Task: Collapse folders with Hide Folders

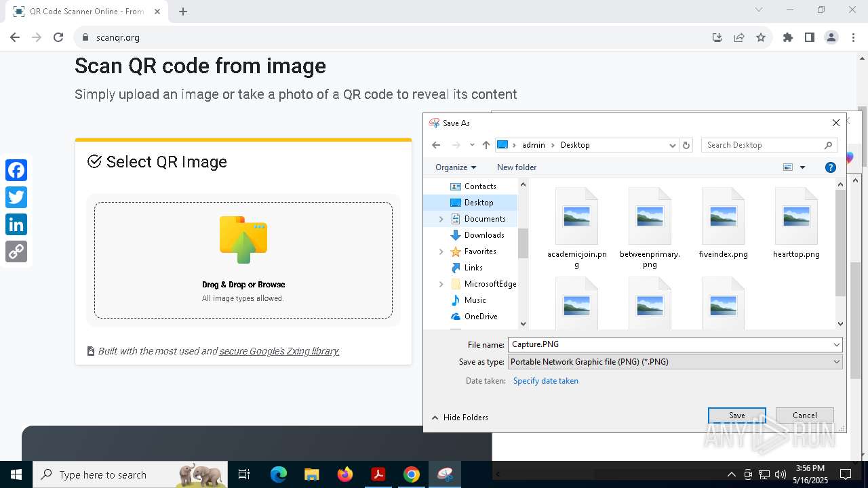Action: [x=460, y=418]
